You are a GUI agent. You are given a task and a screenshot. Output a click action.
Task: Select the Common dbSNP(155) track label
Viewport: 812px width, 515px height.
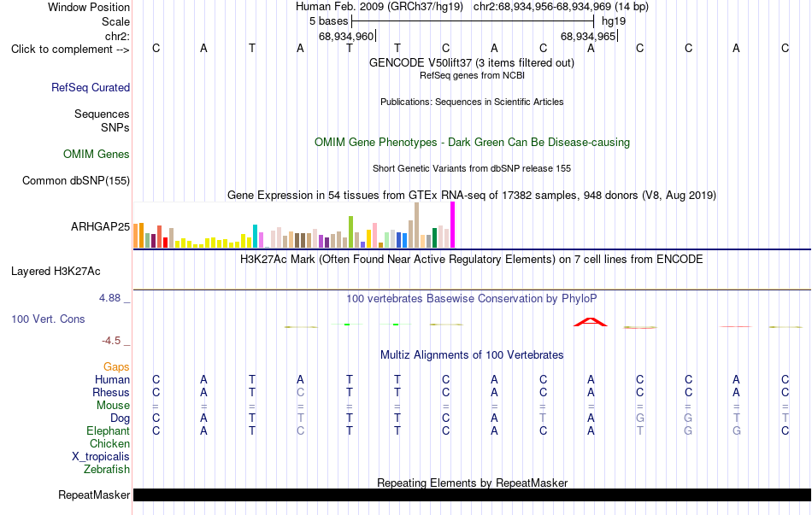pos(76,181)
